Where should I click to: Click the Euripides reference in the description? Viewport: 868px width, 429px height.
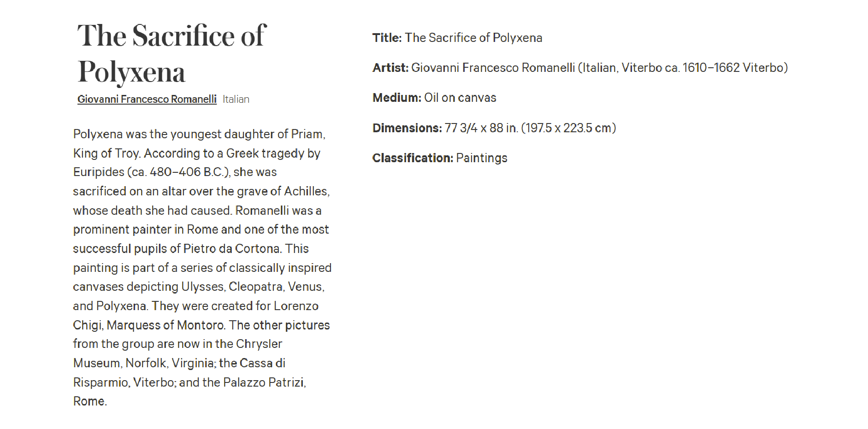(99, 172)
